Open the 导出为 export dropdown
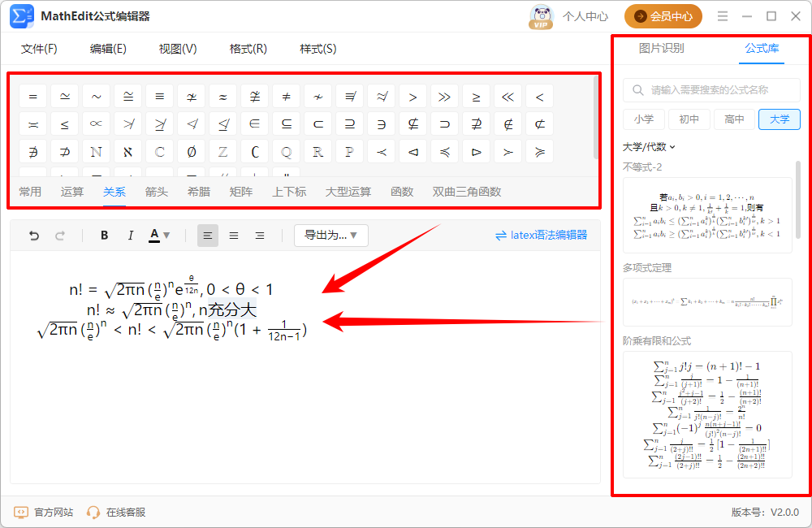 coord(331,236)
